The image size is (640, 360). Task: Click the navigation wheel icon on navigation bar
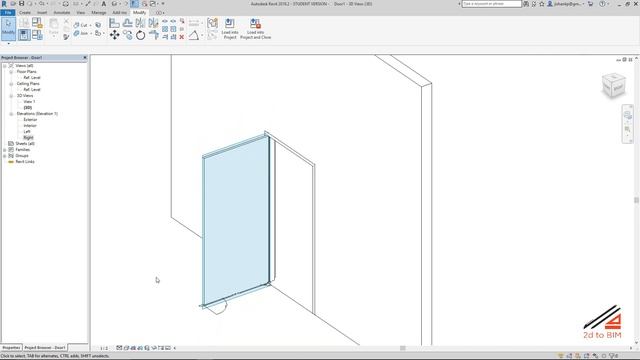point(628,116)
